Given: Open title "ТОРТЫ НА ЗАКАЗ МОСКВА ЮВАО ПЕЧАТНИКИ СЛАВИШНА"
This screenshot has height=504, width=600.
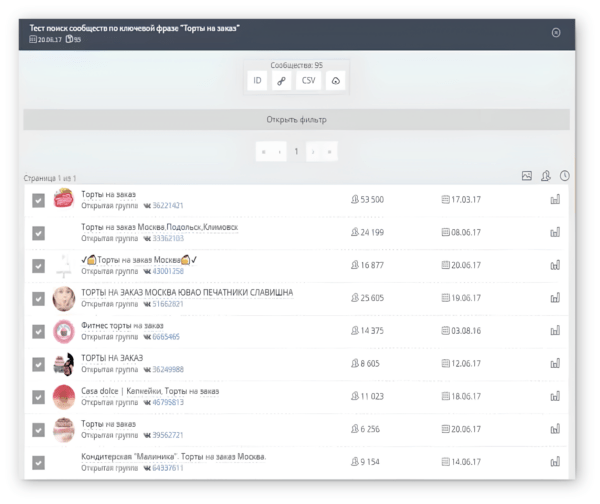Looking at the screenshot, I should click(x=187, y=293).
